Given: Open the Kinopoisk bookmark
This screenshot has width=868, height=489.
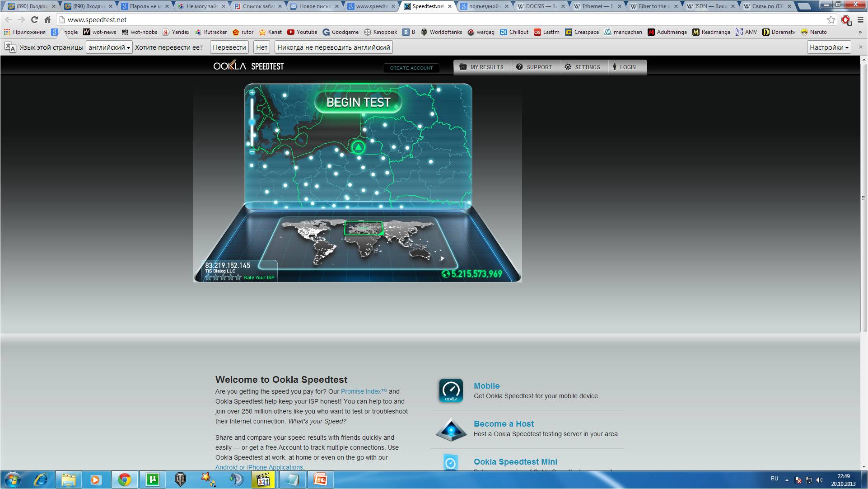Looking at the screenshot, I should pyautogui.click(x=381, y=32).
